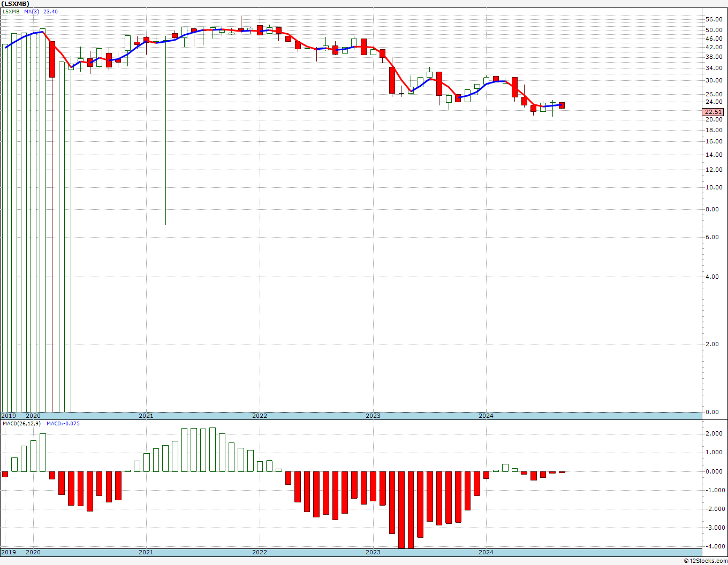The image size is (728, 565).
Task: Click 2021 on the price chart time axis
Action: [x=146, y=416]
